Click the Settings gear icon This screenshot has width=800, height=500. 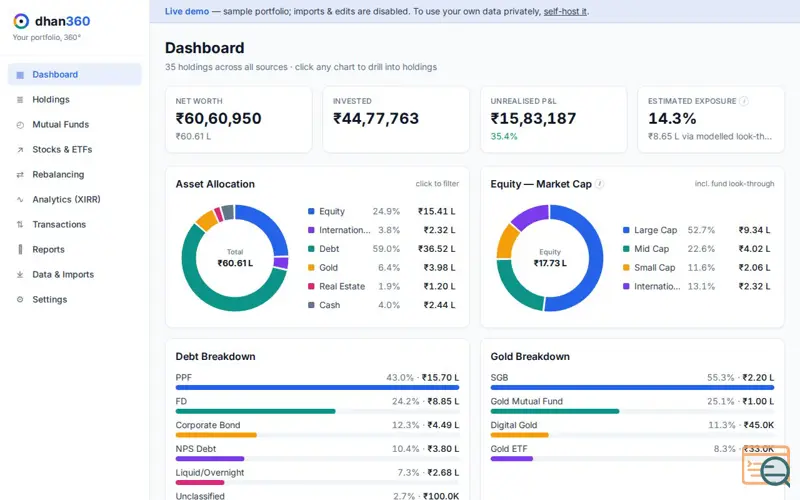[x=20, y=299]
